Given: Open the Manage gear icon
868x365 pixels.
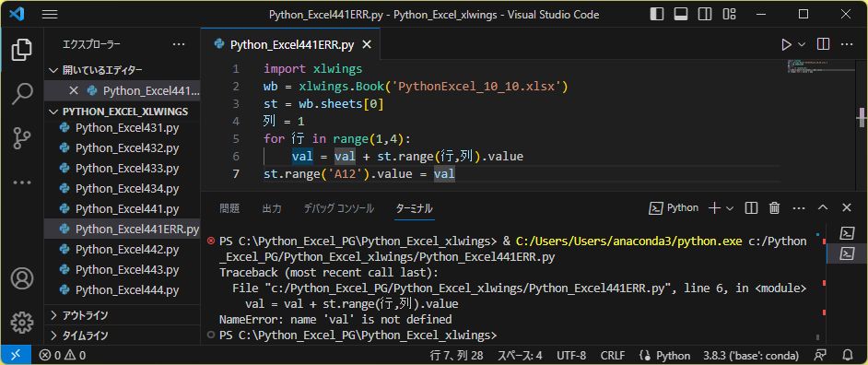Looking at the screenshot, I should (x=21, y=322).
